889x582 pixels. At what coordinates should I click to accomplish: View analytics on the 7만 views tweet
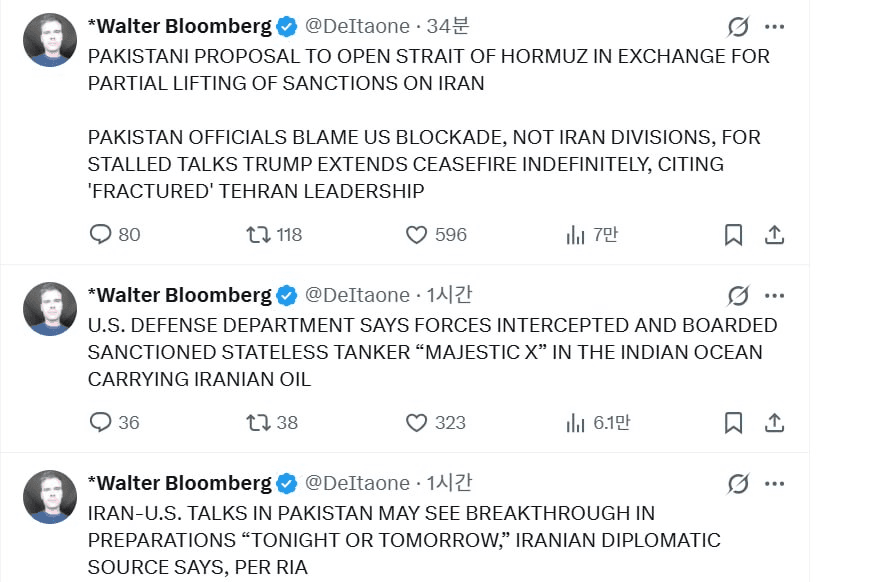(x=575, y=235)
